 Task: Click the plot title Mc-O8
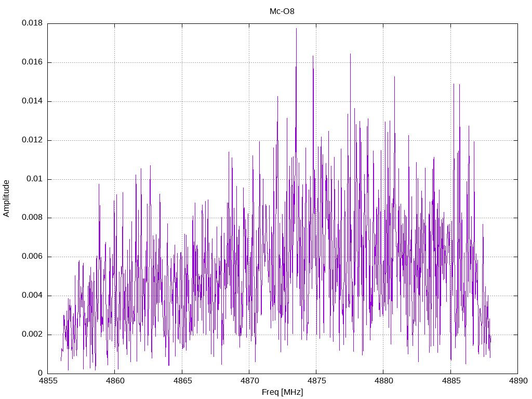[x=282, y=11]
